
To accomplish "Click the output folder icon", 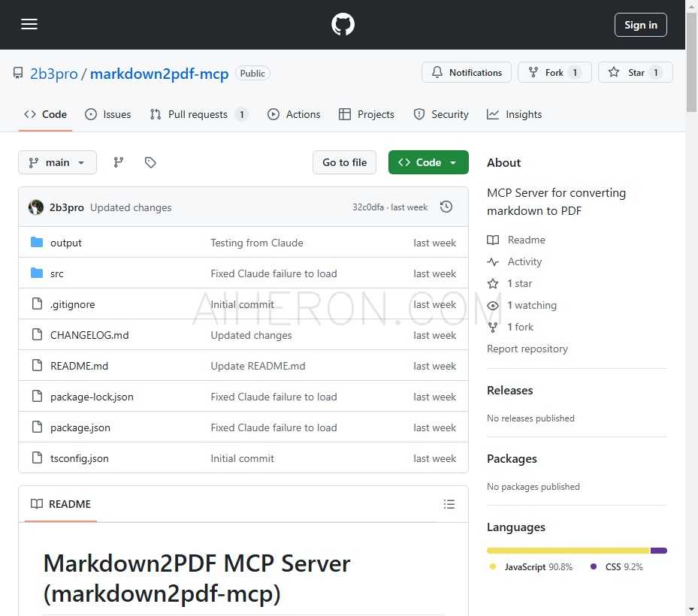I will pyautogui.click(x=37, y=242).
